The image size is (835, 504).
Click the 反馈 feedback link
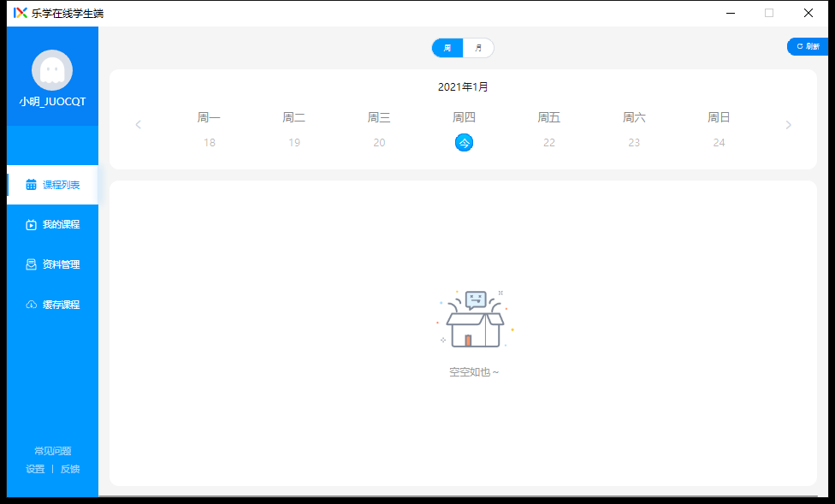[x=70, y=469]
